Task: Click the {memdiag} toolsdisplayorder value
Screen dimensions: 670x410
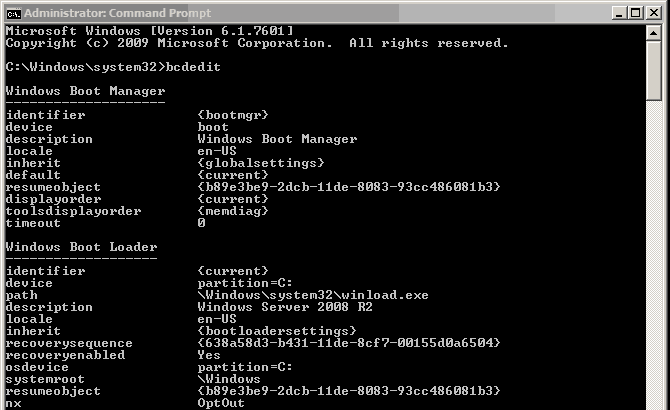Action: point(233,211)
